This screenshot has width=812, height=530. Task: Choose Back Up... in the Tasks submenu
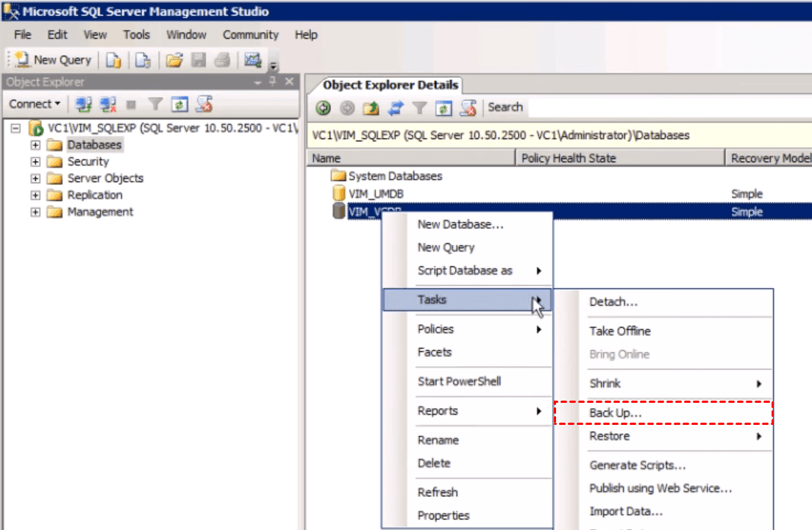663,413
